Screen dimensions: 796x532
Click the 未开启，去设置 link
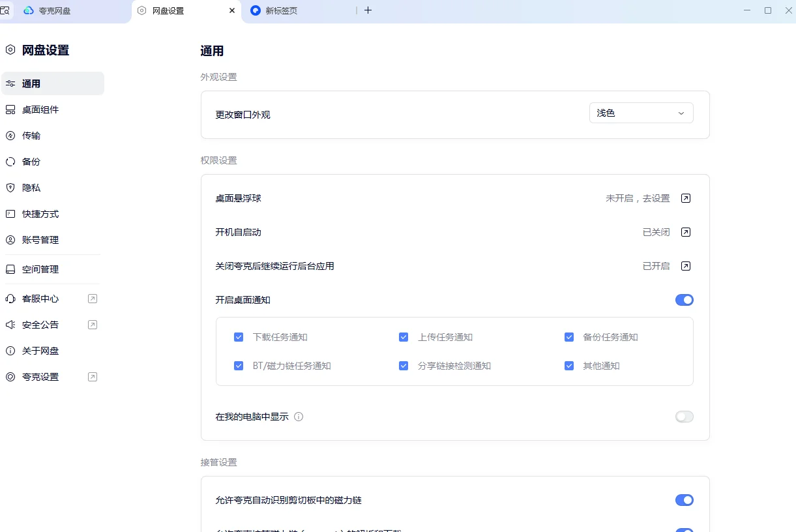pyautogui.click(x=638, y=198)
